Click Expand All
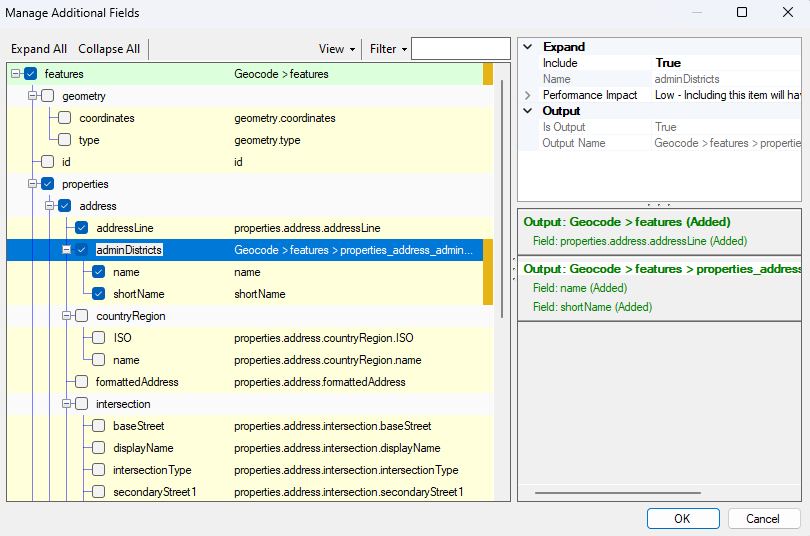This screenshot has width=810, height=536. click(x=39, y=49)
